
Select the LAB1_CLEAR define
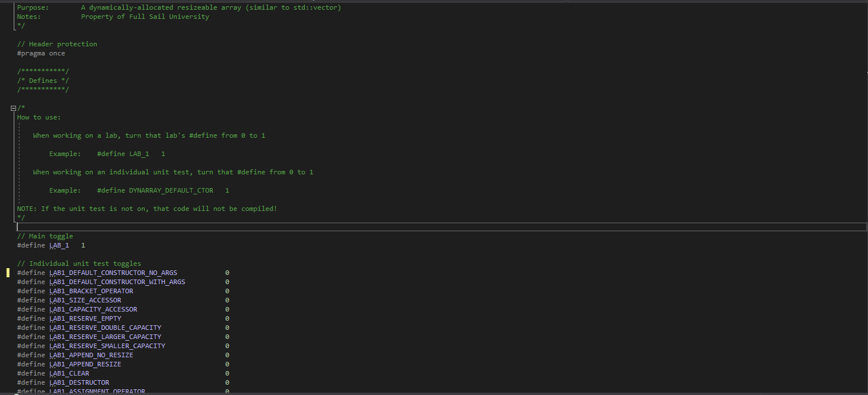click(69, 373)
